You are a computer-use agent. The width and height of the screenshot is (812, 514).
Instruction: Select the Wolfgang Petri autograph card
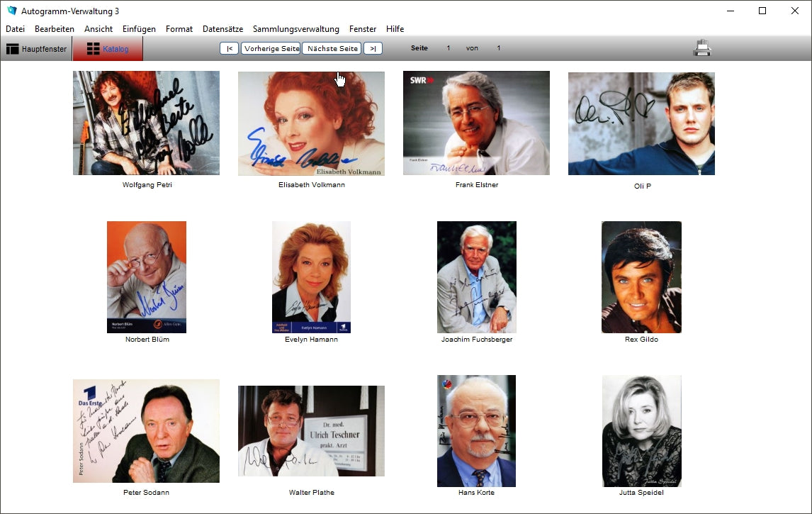point(146,123)
